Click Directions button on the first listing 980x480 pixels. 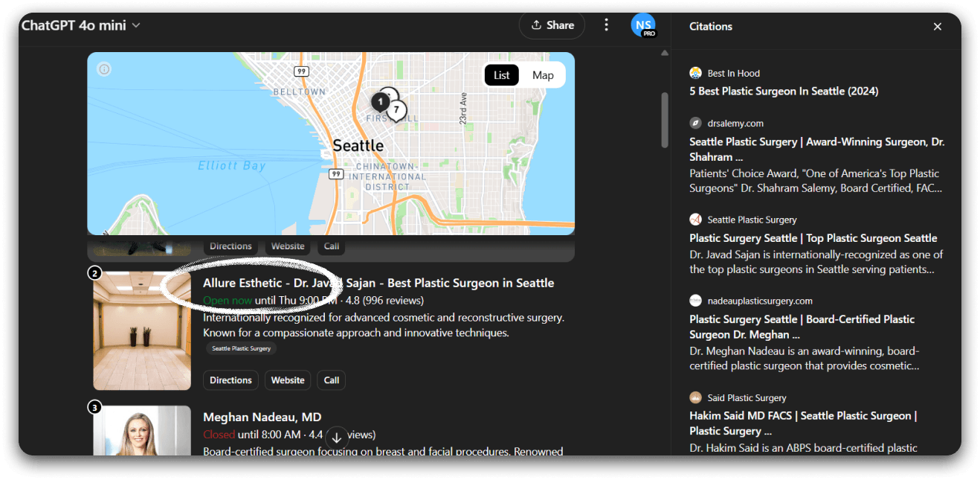coord(231,246)
